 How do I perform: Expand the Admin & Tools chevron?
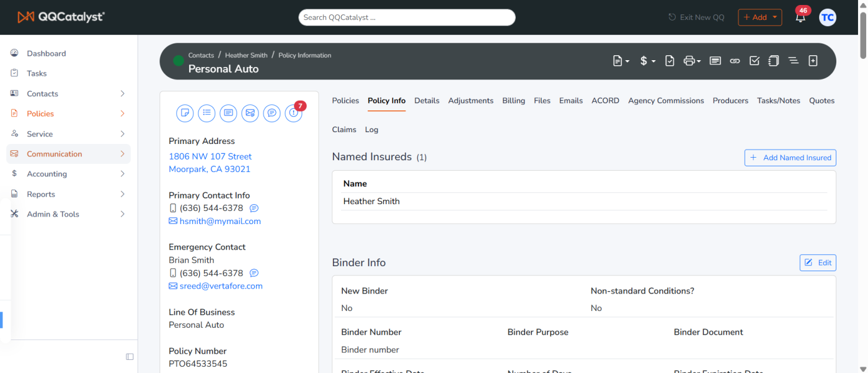tap(122, 214)
